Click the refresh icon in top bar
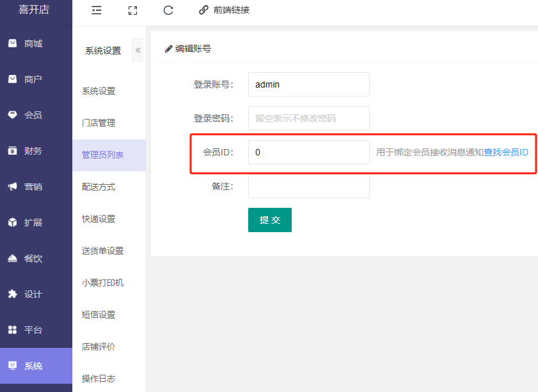The image size is (538, 392). (x=168, y=10)
